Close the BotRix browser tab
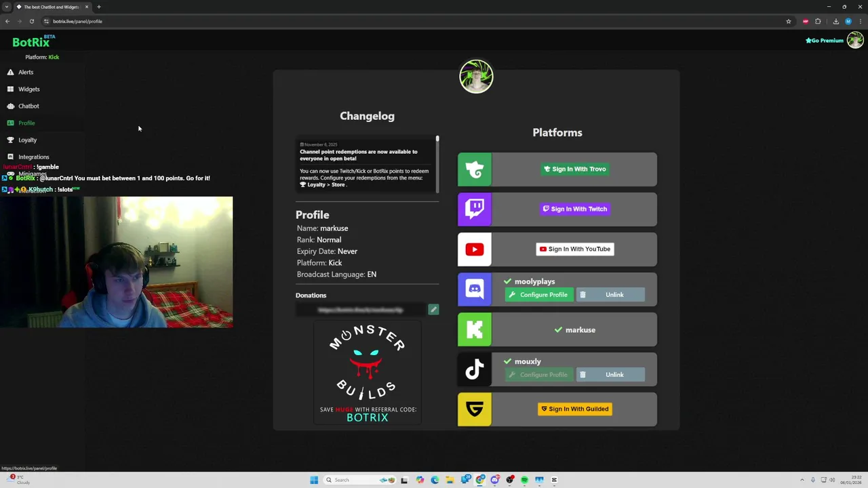 pyautogui.click(x=87, y=7)
